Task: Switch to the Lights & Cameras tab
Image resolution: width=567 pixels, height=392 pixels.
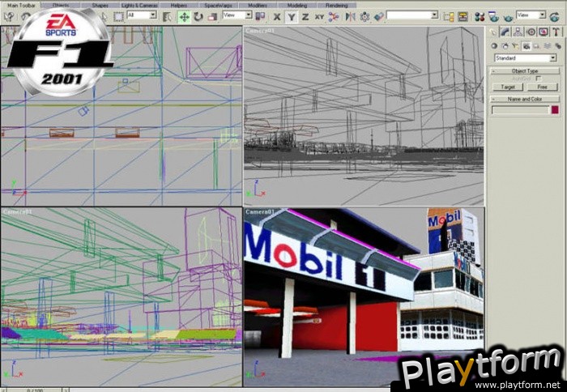Action: click(139, 6)
